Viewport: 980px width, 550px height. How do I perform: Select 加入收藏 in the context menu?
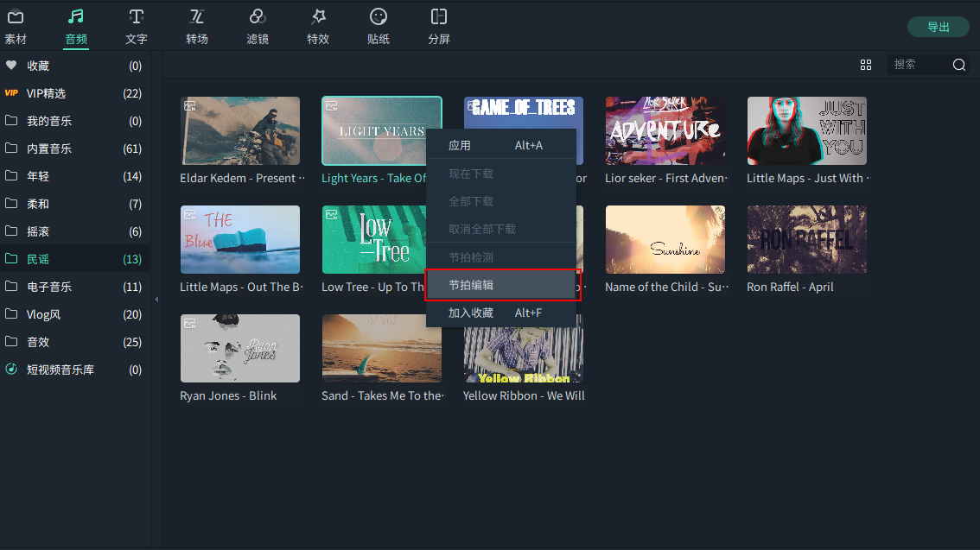pyautogui.click(x=471, y=313)
